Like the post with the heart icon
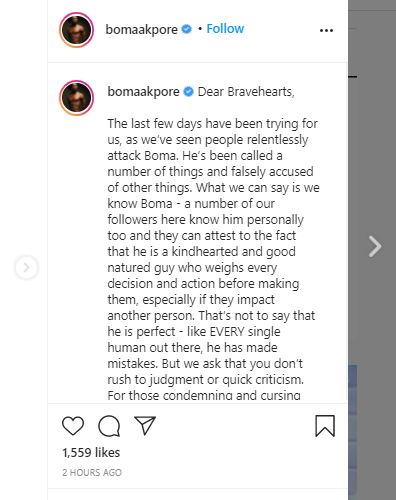 tap(73, 426)
